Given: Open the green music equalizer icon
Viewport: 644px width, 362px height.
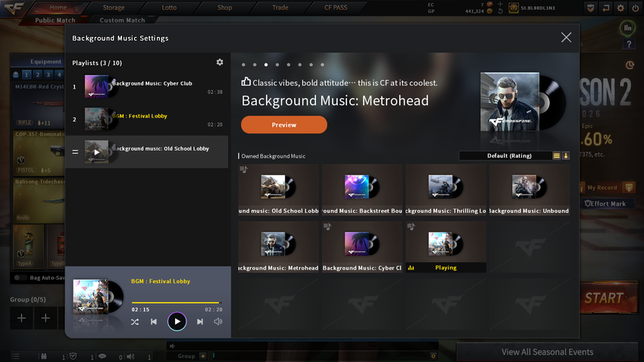Looking at the screenshot, I should coord(627,28).
